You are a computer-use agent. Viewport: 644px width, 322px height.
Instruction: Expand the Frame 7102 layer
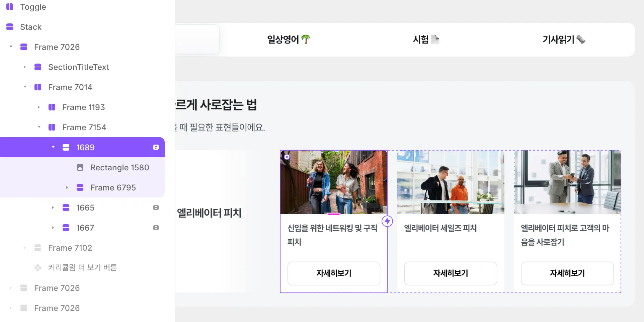25,248
